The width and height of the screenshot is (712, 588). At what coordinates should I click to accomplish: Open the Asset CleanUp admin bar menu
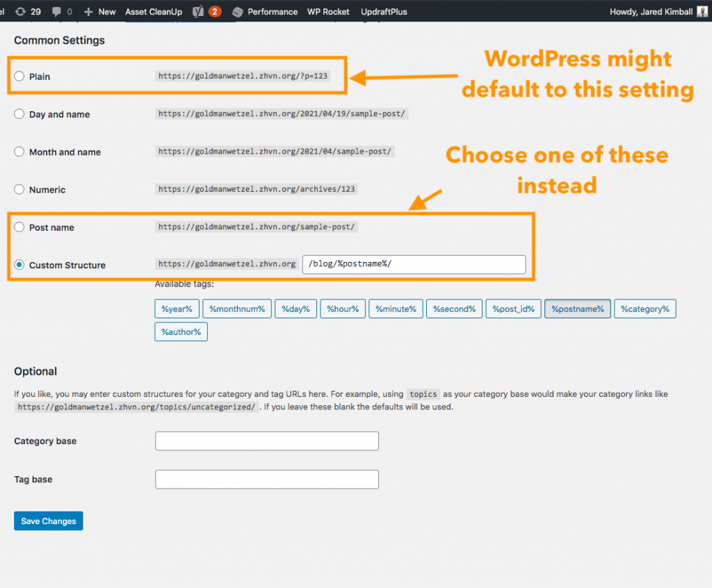[154, 12]
